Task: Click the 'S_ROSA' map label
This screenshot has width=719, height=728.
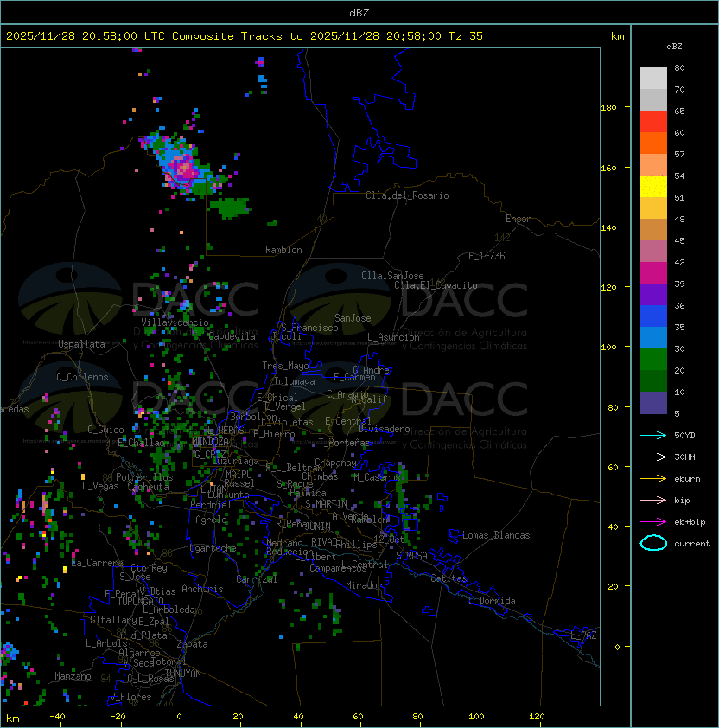Action: pyautogui.click(x=411, y=556)
